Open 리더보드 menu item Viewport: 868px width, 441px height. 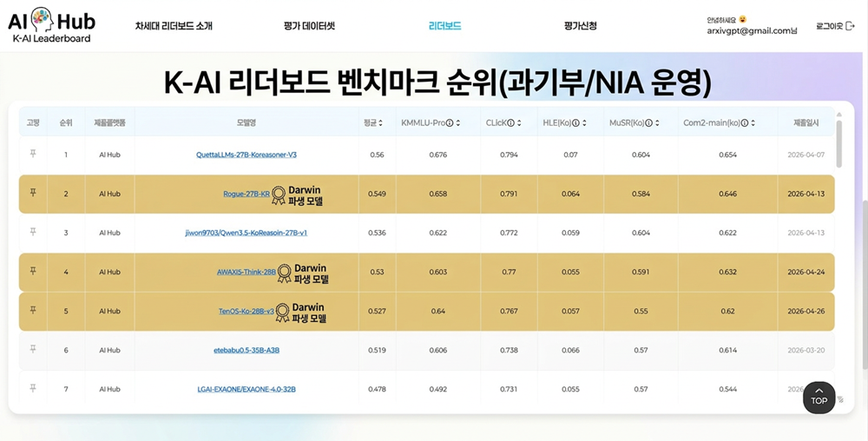click(445, 26)
